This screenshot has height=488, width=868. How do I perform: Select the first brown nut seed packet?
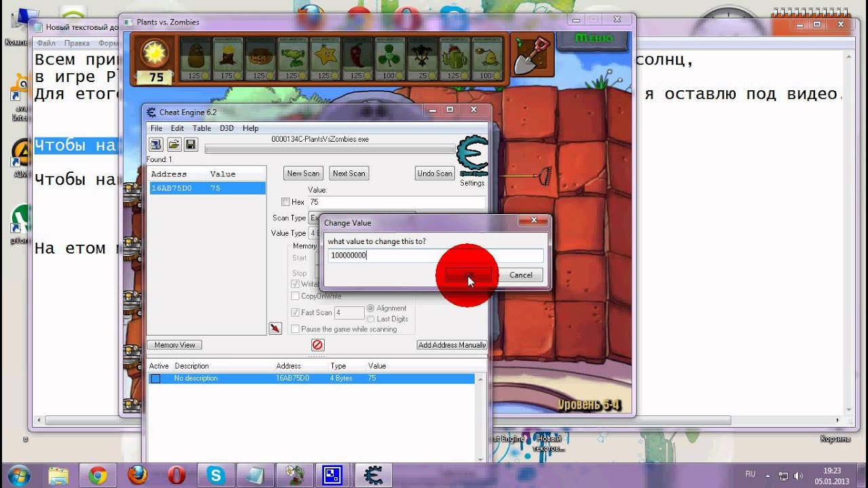(195, 60)
